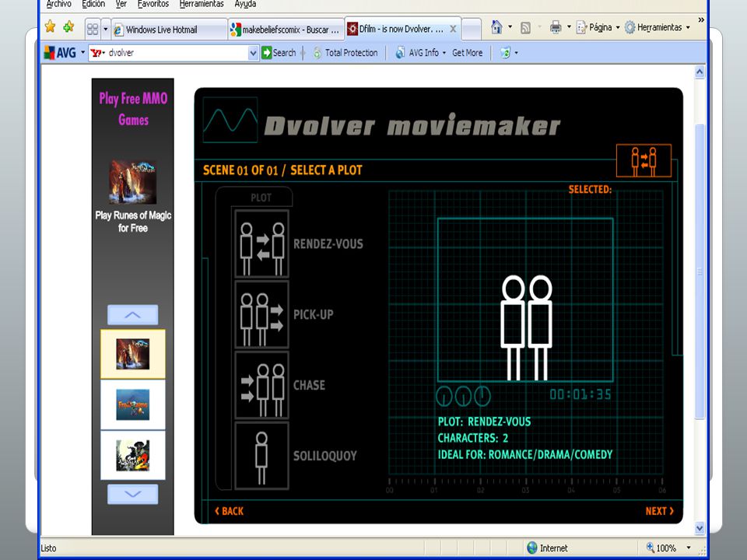Select the third ad thumbnail in sidebar
The width and height of the screenshot is (747, 560).
pos(133,455)
